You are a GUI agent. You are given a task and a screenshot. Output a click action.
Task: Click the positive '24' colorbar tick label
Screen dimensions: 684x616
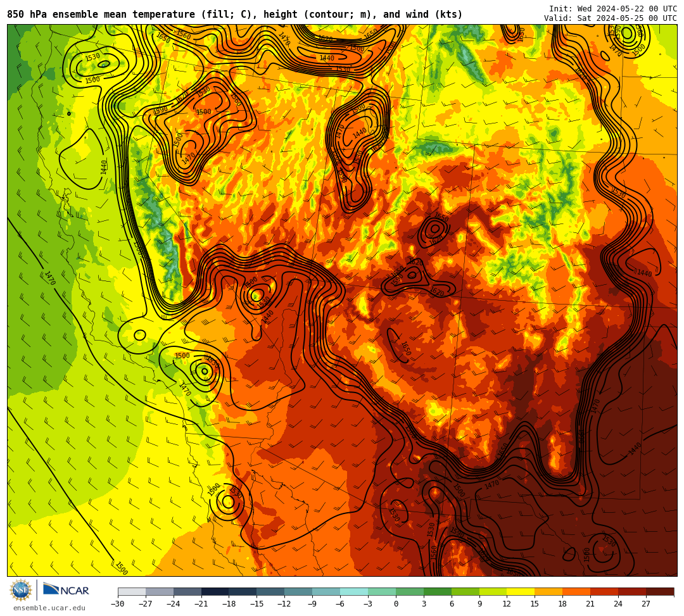[x=618, y=604]
